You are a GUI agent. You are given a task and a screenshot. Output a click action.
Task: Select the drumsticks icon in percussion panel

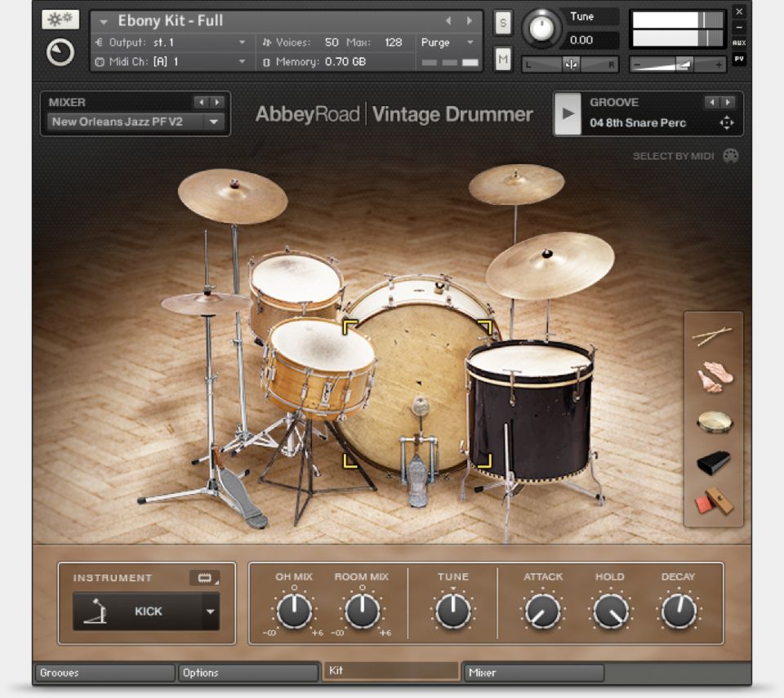point(712,336)
